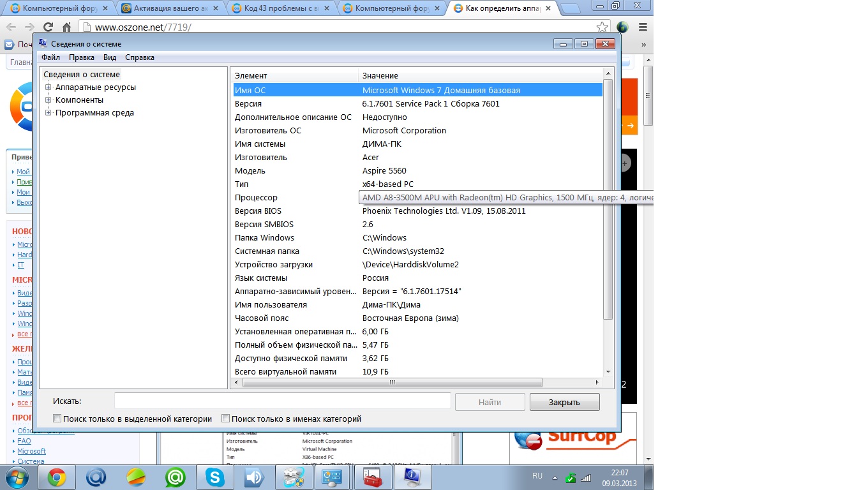868x490 pixels.
Task: Close the Как определить аппа tab
Action: [547, 8]
